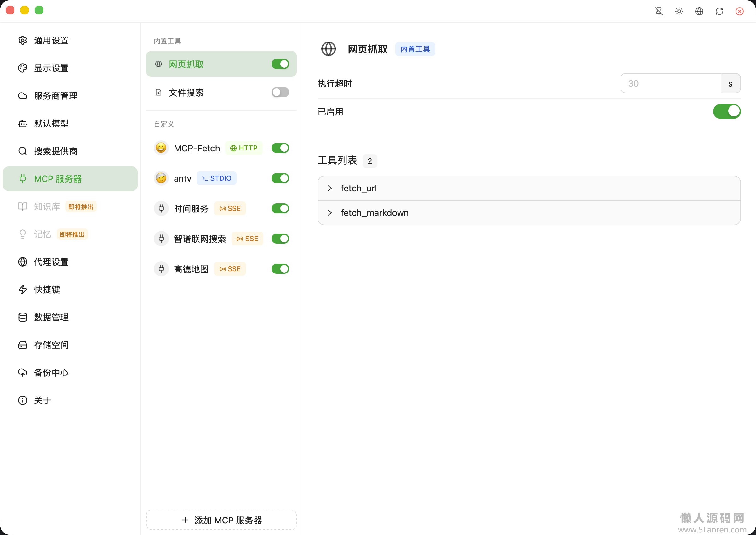This screenshot has height=535, width=756.
Task: Click the 执行超时 seconds input field
Action: tap(670, 83)
